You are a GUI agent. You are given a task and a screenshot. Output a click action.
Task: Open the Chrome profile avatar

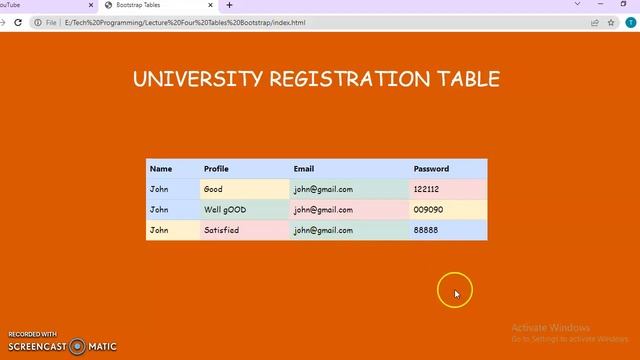click(631, 23)
